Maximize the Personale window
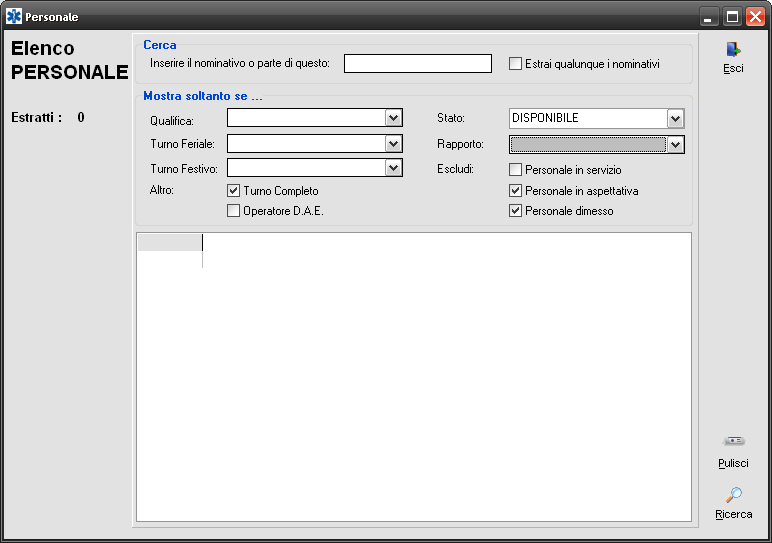The image size is (772, 543). 732,17
